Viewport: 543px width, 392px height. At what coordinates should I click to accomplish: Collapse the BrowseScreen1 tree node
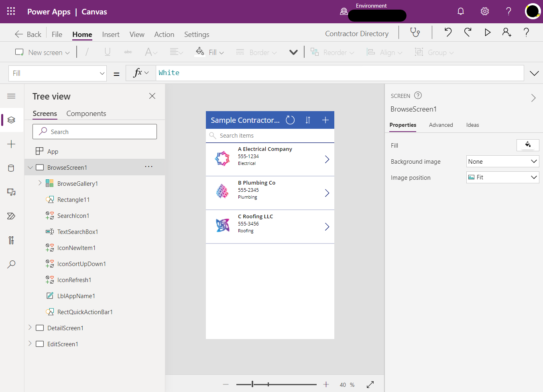click(x=30, y=167)
